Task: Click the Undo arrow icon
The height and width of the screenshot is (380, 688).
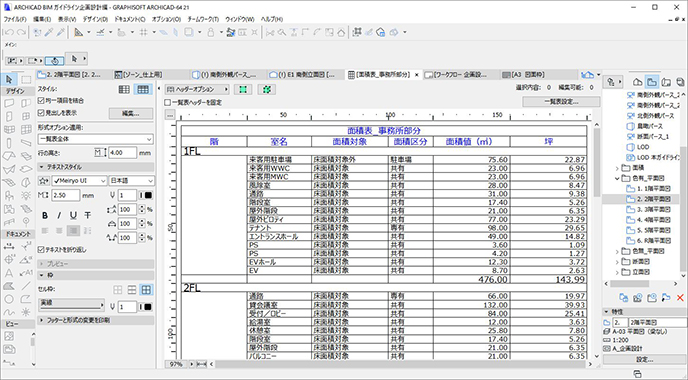Action: click(x=8, y=32)
